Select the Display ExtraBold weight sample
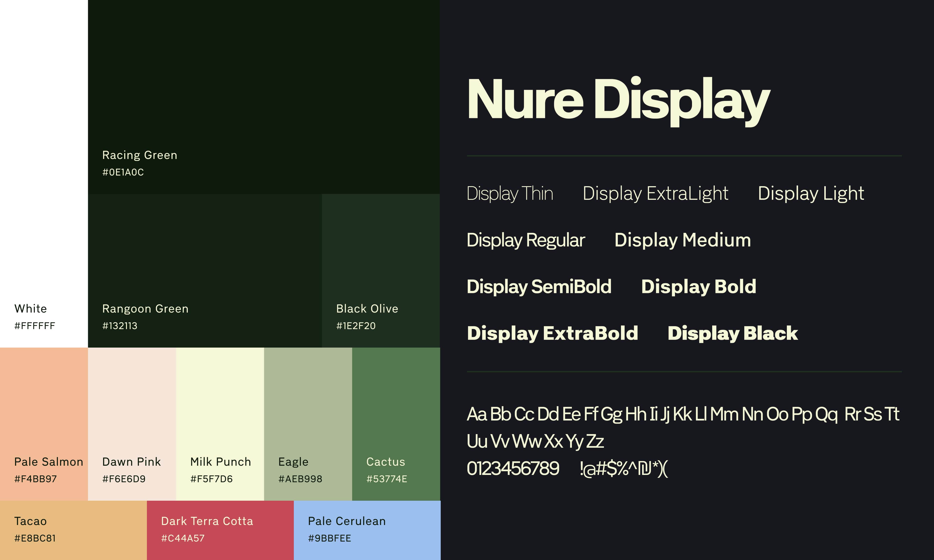The width and height of the screenshot is (934, 560). [x=552, y=334]
